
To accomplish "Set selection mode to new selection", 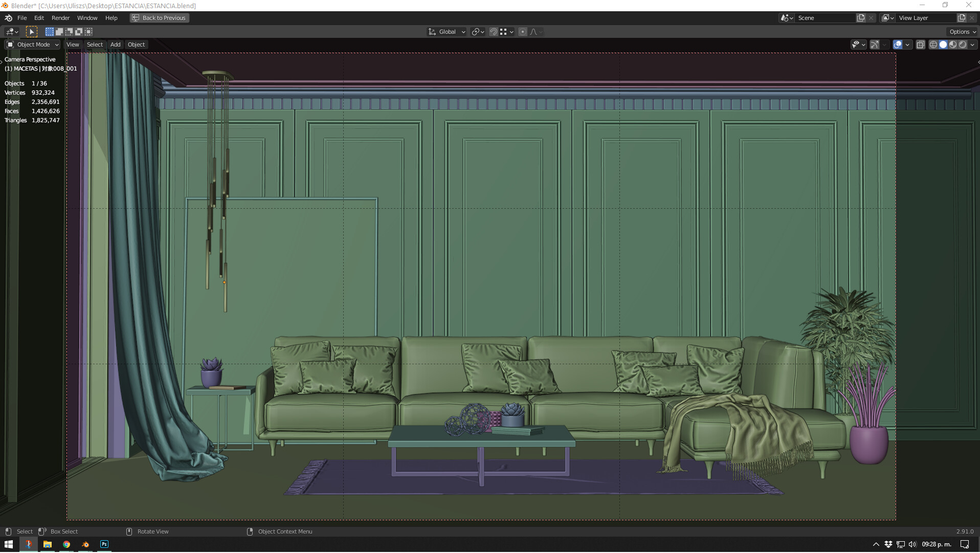I will tap(50, 32).
